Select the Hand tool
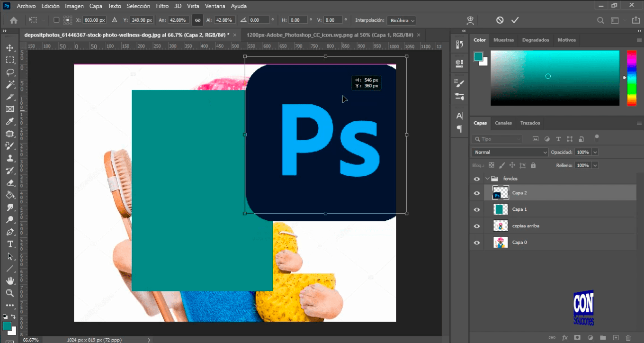644x343 pixels. (9, 281)
